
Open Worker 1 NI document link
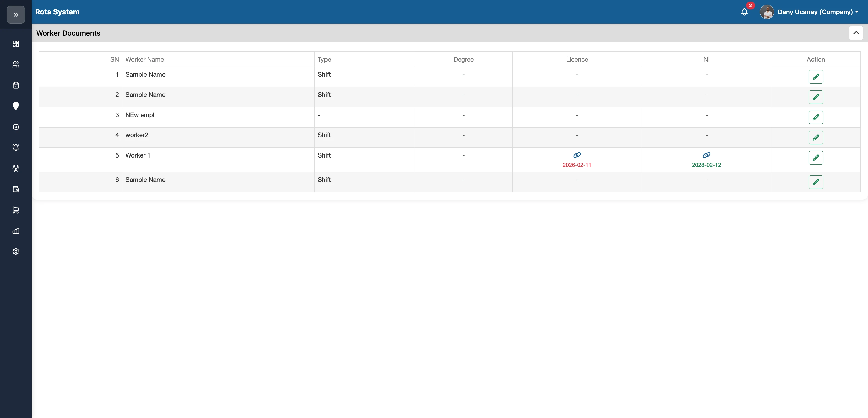[706, 155]
